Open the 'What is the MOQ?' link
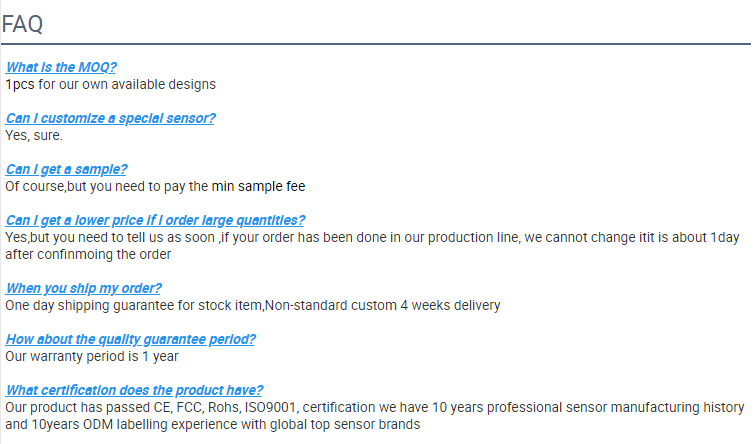The height and width of the screenshot is (444, 754). 61,67
